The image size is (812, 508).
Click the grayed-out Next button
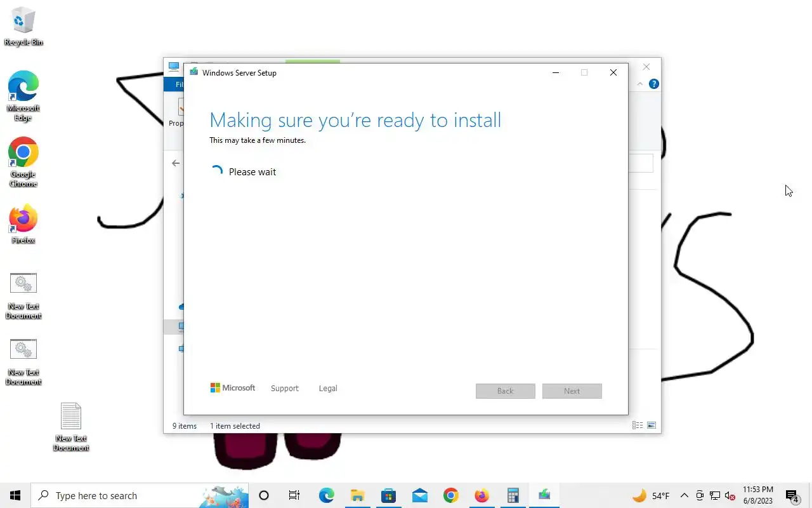pyautogui.click(x=572, y=391)
